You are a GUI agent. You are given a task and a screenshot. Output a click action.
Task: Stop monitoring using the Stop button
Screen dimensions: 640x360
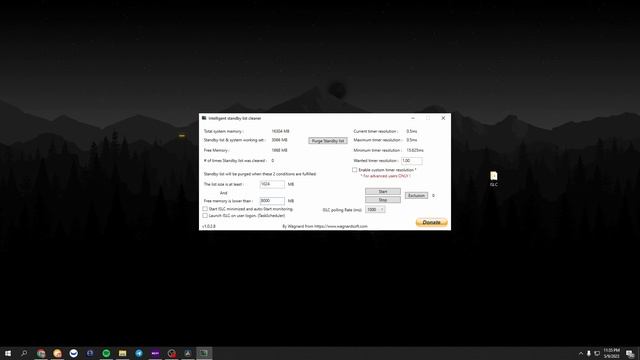[x=382, y=200]
